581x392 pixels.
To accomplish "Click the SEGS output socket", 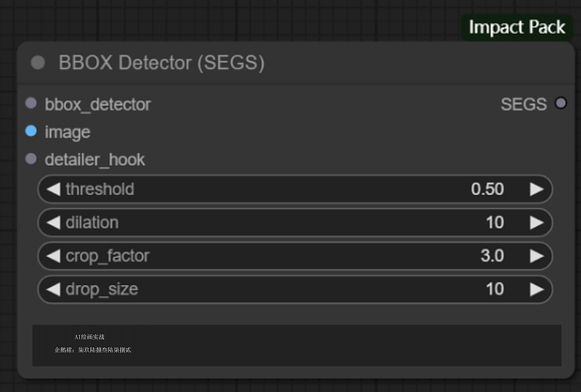I will click(561, 103).
